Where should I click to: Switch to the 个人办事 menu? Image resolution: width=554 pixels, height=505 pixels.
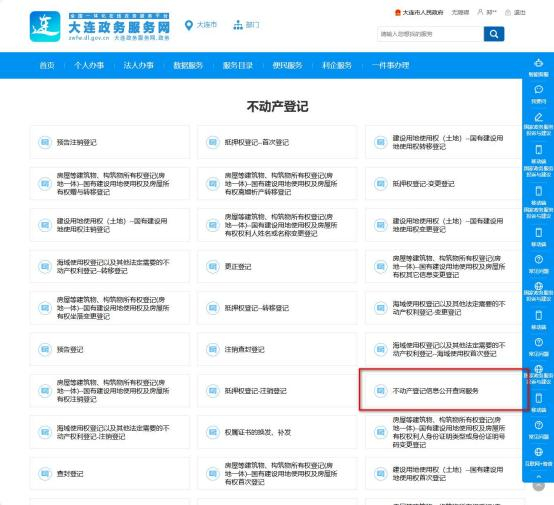89,65
